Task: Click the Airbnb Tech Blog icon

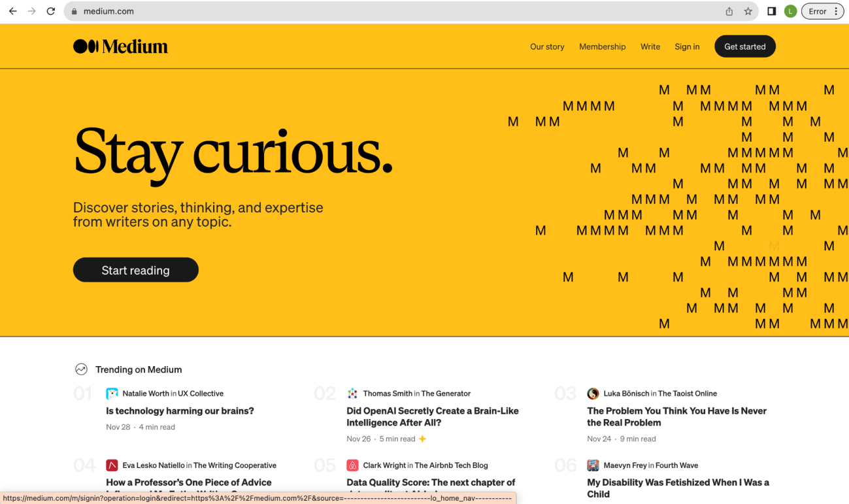Action: tap(352, 465)
